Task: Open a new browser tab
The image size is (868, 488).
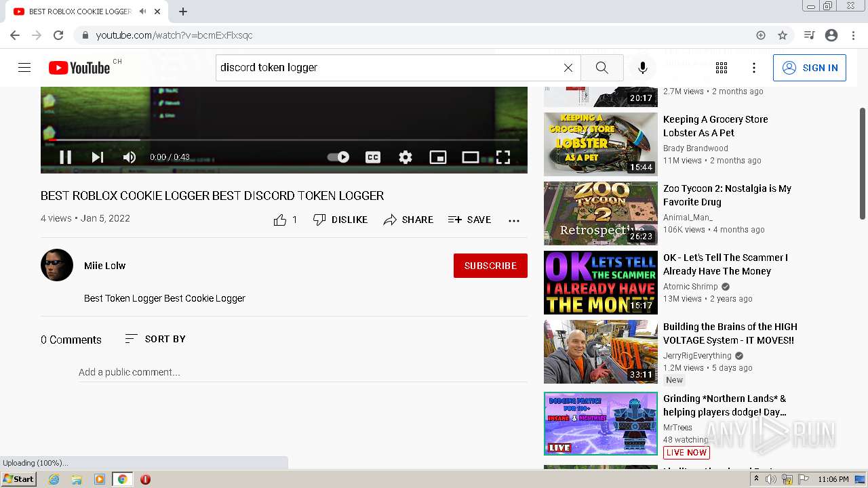Action: point(183,12)
